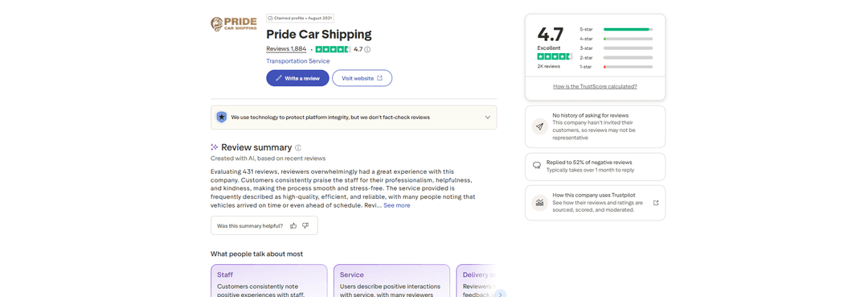Open the Claimed profile badge
The height and width of the screenshot is (297, 868).
(300, 18)
